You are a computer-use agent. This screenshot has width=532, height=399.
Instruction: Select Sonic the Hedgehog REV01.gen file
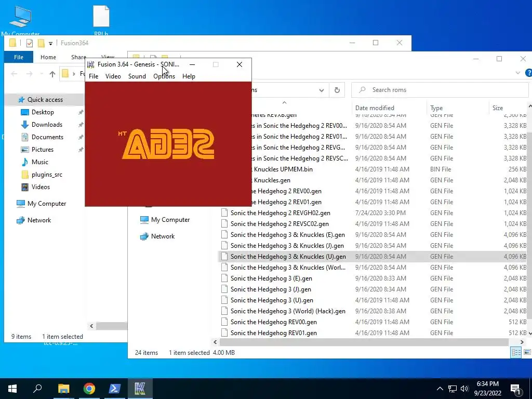coord(273,333)
